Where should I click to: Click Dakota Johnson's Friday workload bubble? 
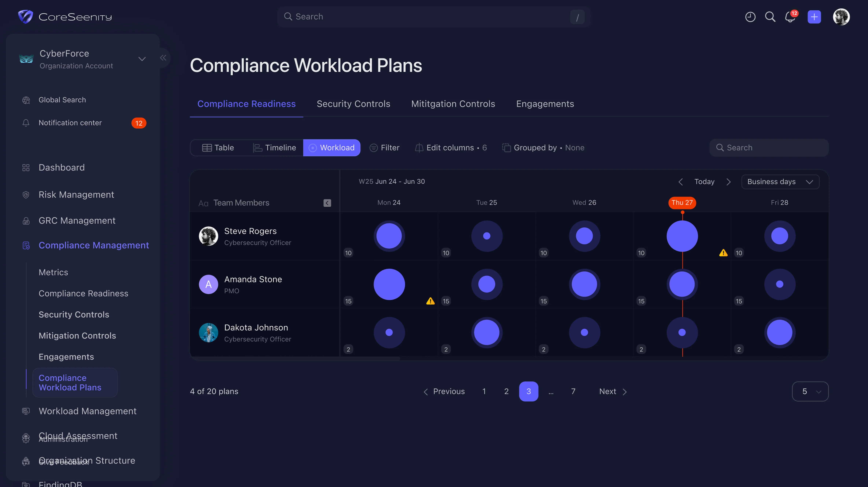point(779,333)
